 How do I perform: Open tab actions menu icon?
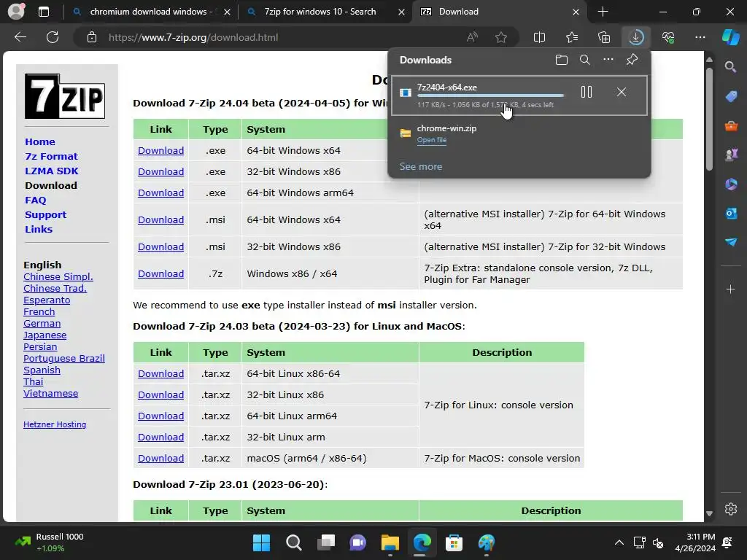[x=43, y=12]
